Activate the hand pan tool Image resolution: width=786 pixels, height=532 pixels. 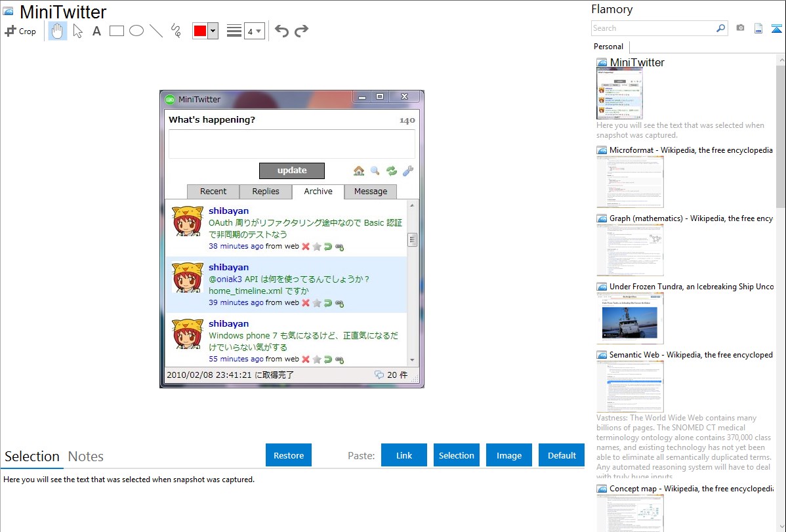coord(57,31)
